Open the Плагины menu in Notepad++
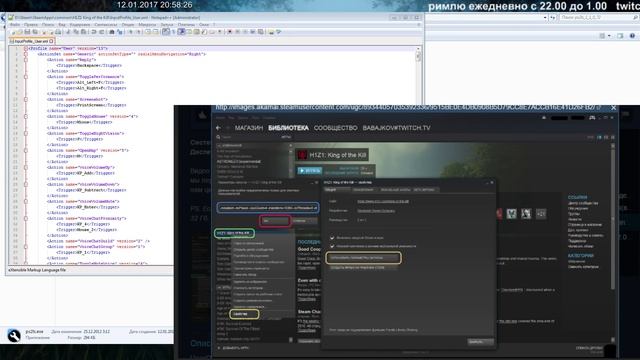 pyautogui.click(x=186, y=25)
